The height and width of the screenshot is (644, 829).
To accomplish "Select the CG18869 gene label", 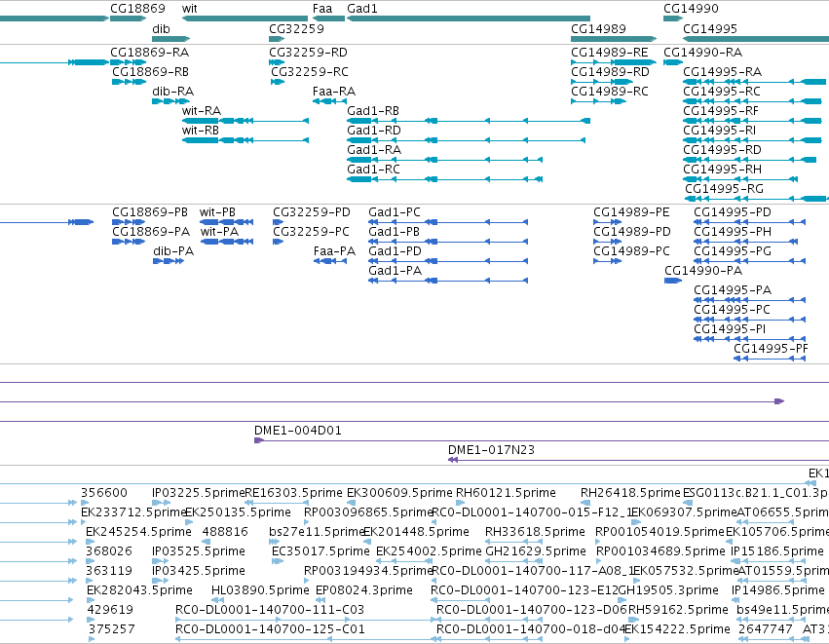I will (x=137, y=9).
